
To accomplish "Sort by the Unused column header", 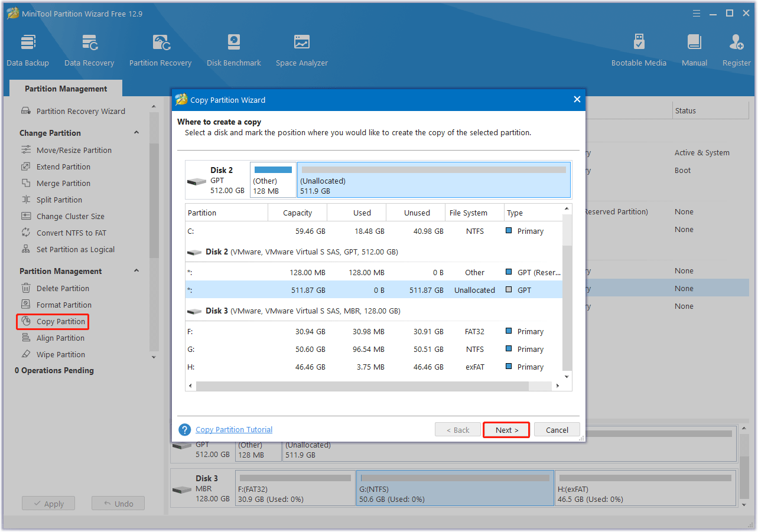I will point(416,213).
